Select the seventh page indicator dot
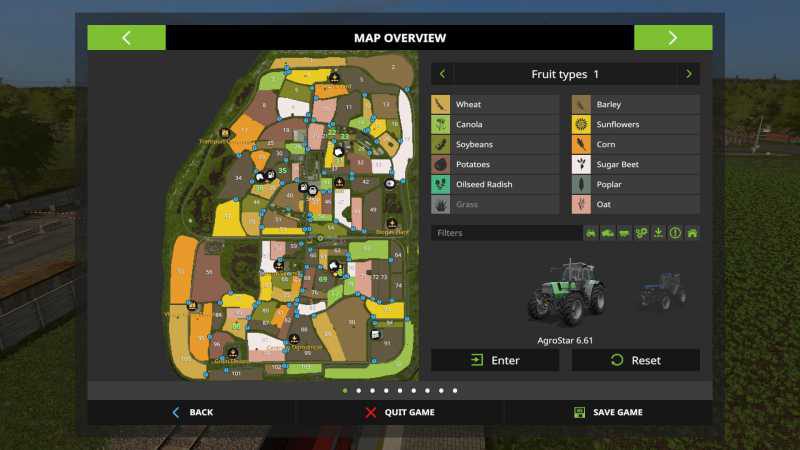Viewport: 800px width, 450px height. (x=428, y=391)
